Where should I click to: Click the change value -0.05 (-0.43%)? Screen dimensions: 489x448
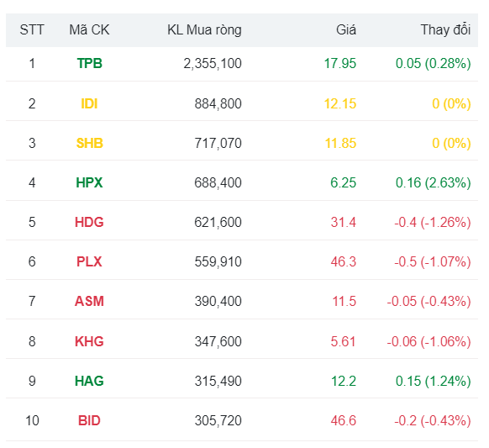pyautogui.click(x=429, y=302)
